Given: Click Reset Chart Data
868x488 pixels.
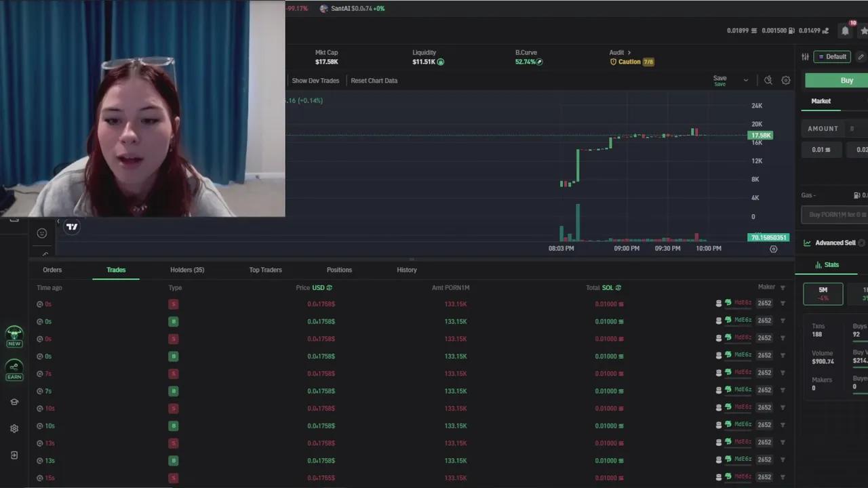Looking at the screenshot, I should (x=374, y=81).
